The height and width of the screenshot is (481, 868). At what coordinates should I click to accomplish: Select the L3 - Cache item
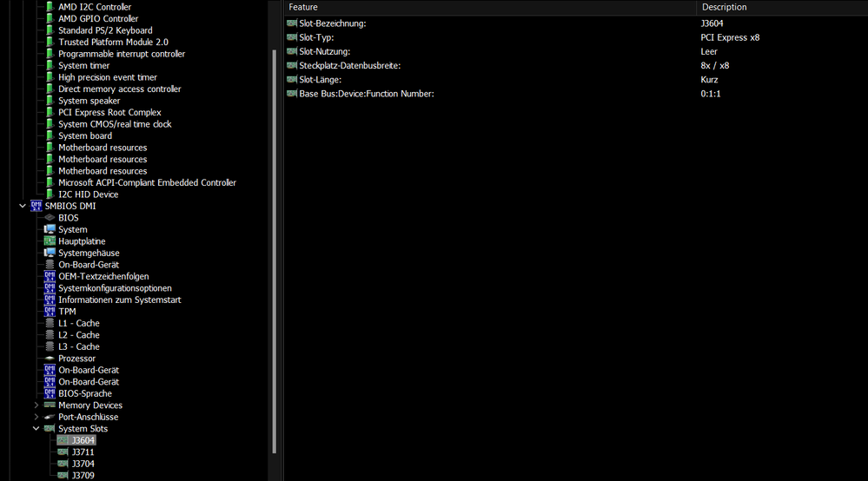pyautogui.click(x=79, y=346)
